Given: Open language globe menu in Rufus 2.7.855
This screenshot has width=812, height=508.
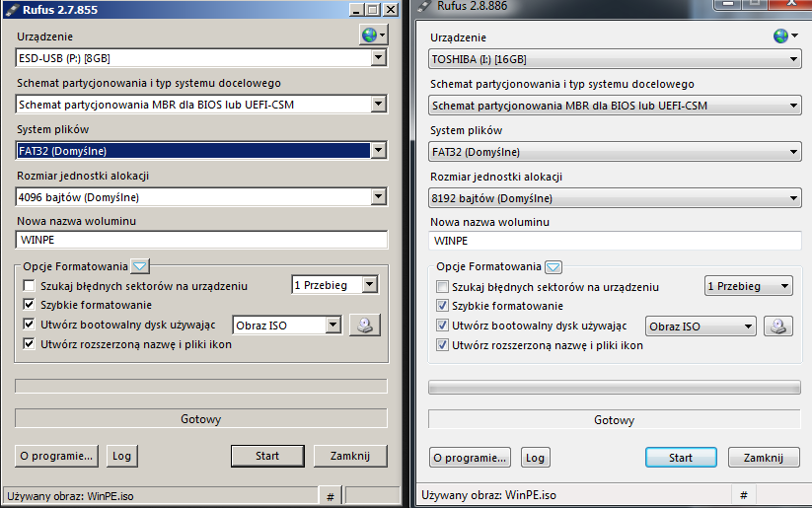Looking at the screenshot, I should coord(374,36).
